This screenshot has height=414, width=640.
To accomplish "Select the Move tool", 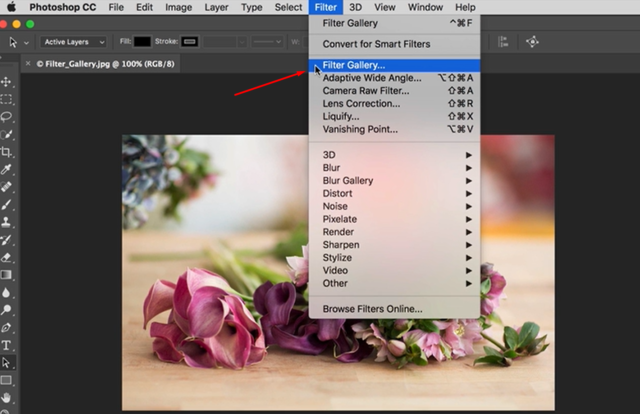I will point(6,82).
